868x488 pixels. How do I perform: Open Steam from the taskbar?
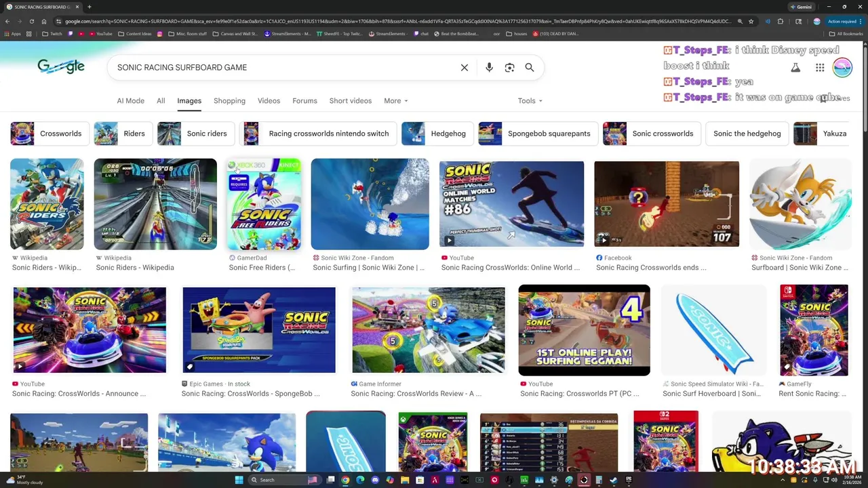point(614,480)
